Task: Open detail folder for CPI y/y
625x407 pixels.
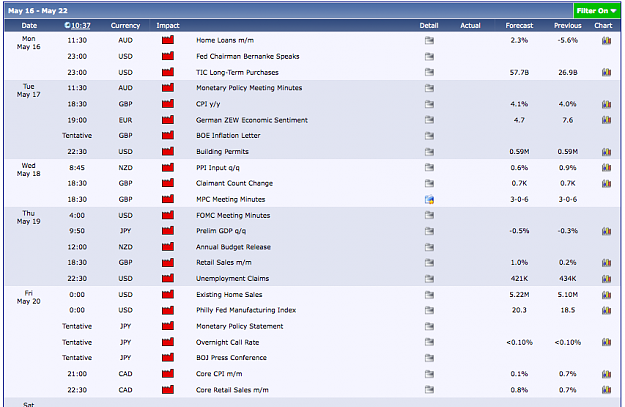Action: pyautogui.click(x=429, y=104)
